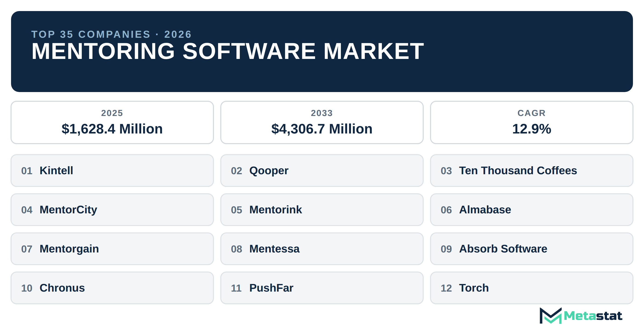Click the Mentoring Software Market title

coord(227,51)
